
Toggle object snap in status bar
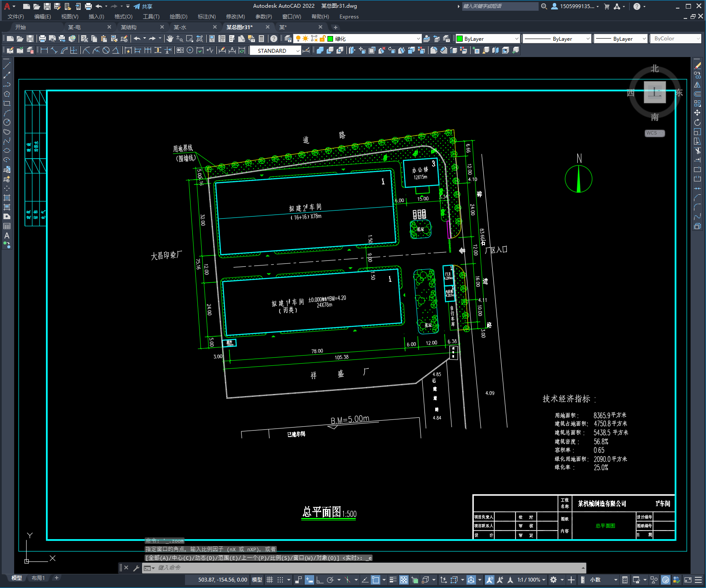(376, 580)
